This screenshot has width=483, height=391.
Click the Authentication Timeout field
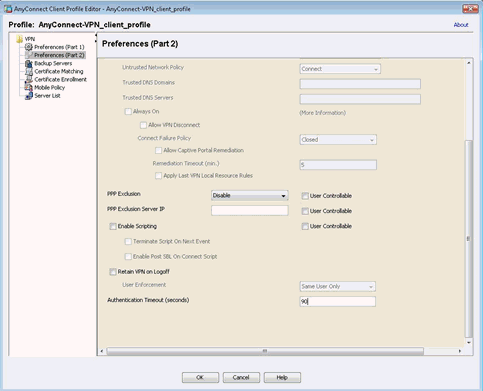coord(337,302)
